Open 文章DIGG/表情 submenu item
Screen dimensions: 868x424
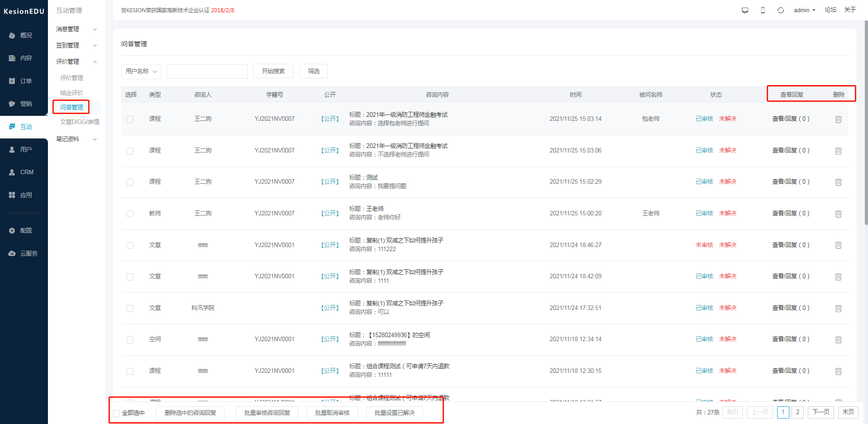pyautogui.click(x=80, y=122)
